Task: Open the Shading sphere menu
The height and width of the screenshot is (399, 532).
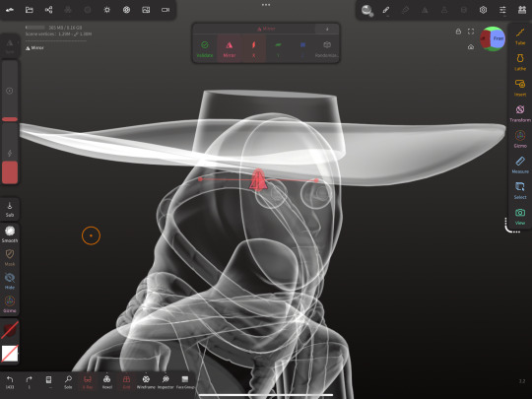Action: tap(126, 10)
